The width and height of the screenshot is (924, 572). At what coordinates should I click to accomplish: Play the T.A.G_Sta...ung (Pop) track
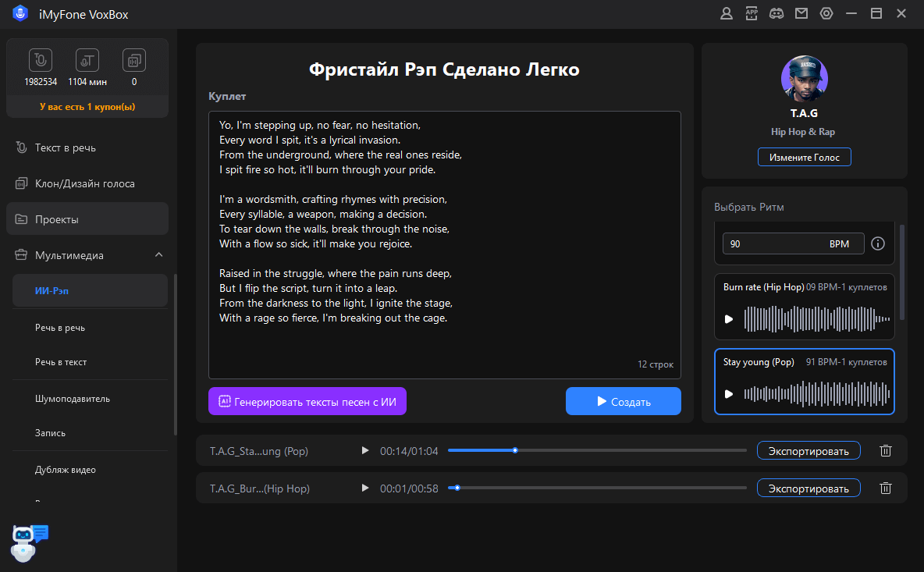click(x=364, y=450)
